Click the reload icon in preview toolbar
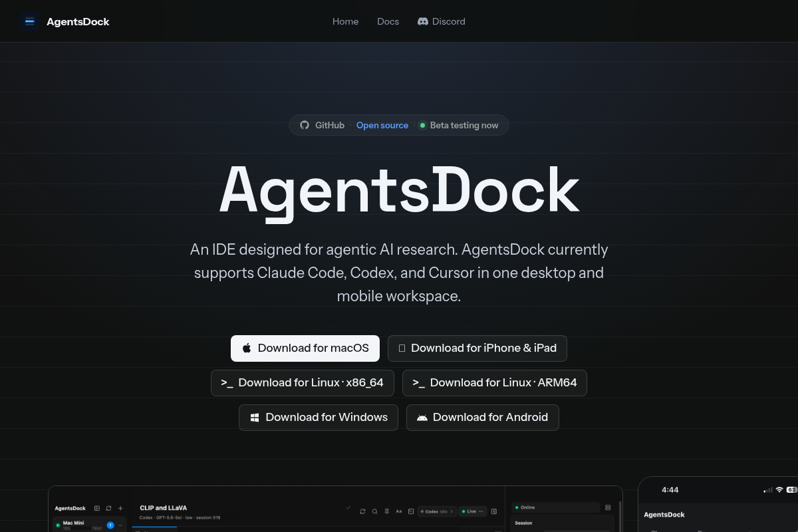The width and height of the screenshot is (798, 532). [362, 511]
